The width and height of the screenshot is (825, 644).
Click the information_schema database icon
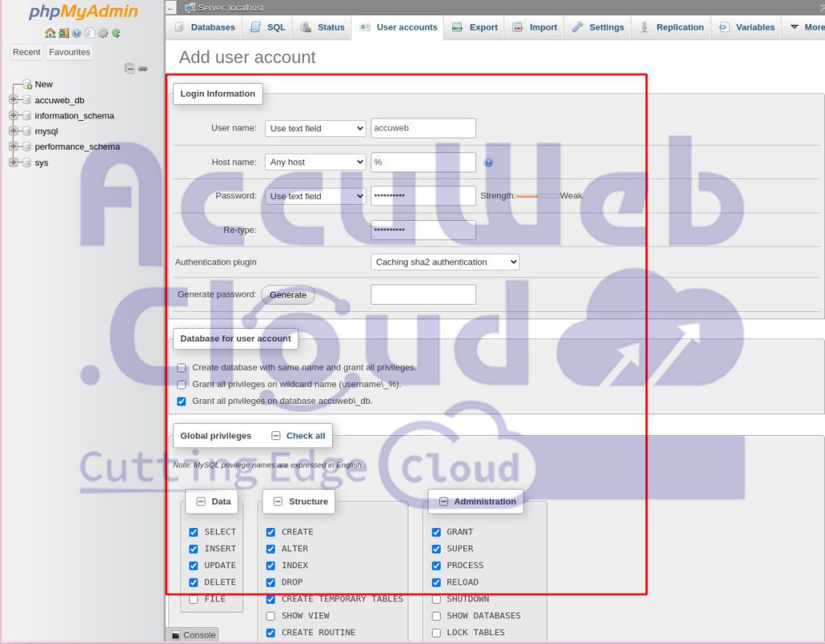coord(27,115)
